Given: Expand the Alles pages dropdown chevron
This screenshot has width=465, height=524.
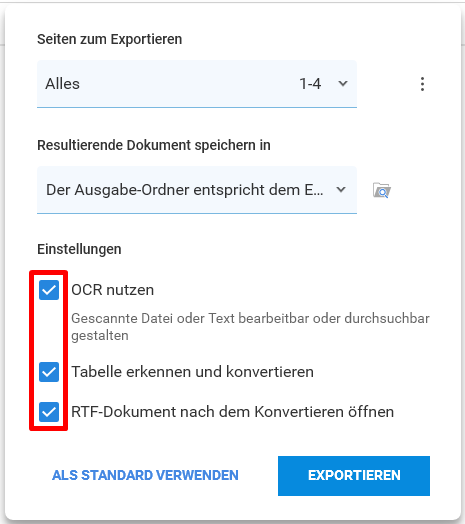Looking at the screenshot, I should pos(343,84).
